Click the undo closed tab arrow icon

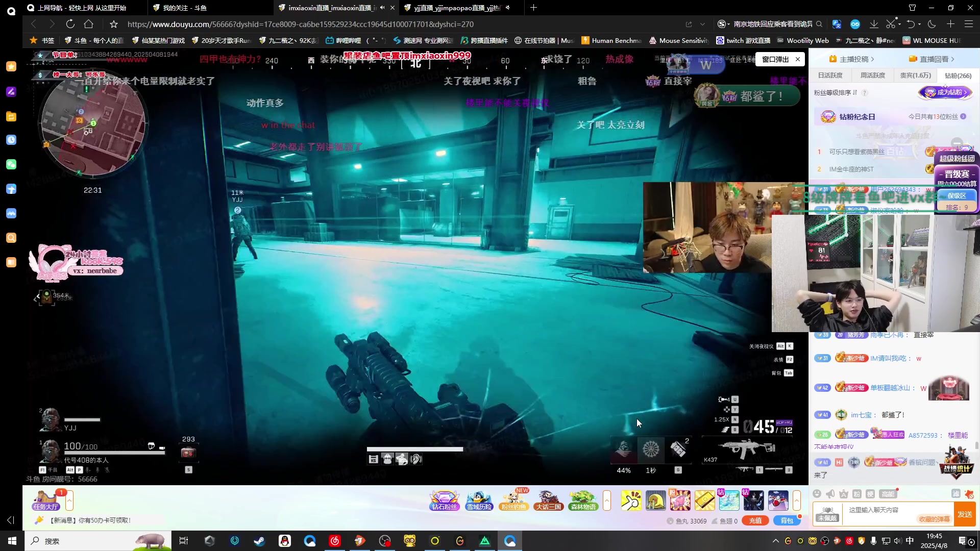[x=911, y=24]
